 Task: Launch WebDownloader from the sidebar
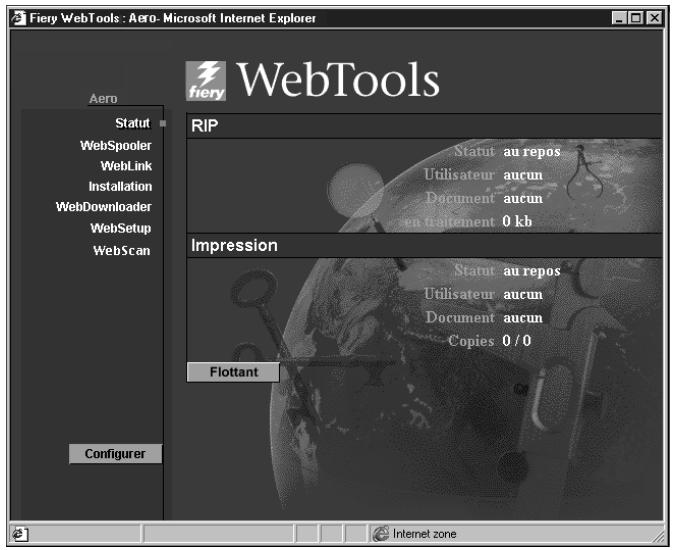pyautogui.click(x=104, y=207)
